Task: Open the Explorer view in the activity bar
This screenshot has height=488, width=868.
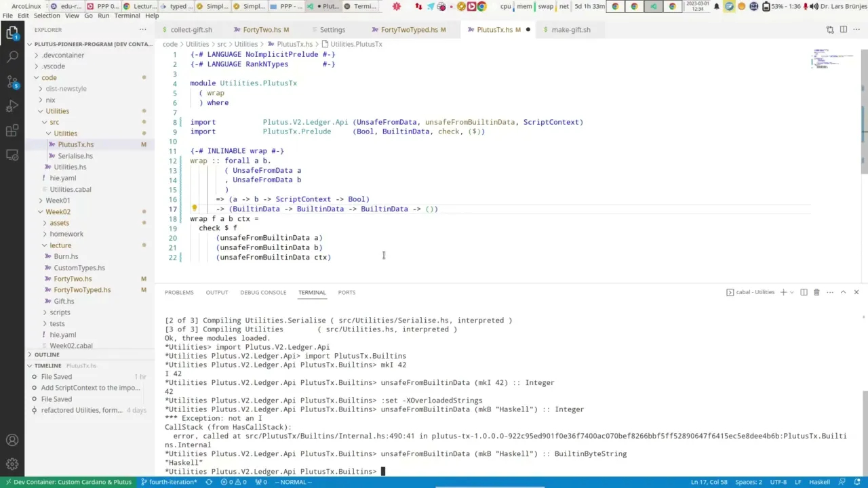Action: (12, 32)
